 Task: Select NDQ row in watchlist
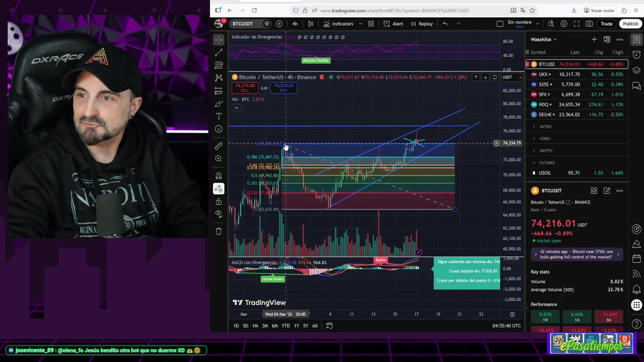coord(577,105)
